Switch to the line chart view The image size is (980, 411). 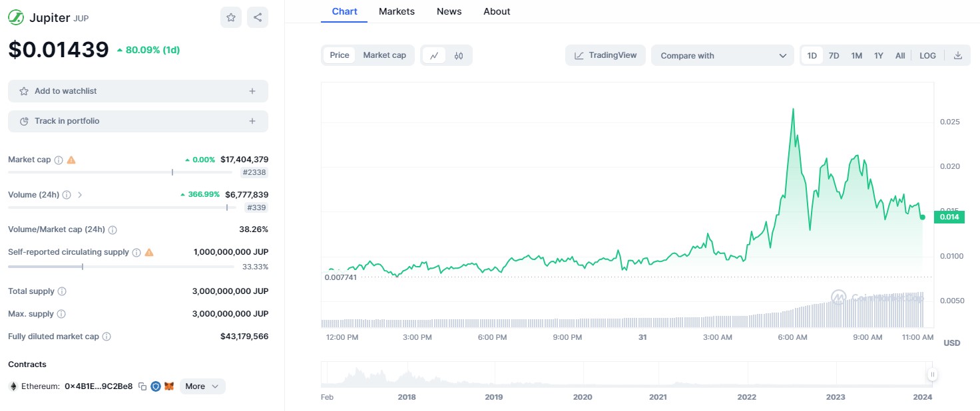pyautogui.click(x=434, y=56)
